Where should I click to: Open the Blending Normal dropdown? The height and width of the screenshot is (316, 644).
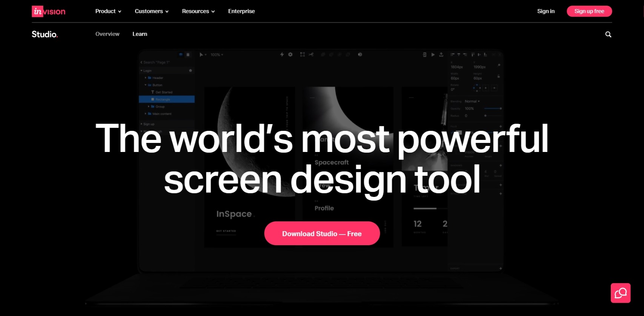coord(472,101)
